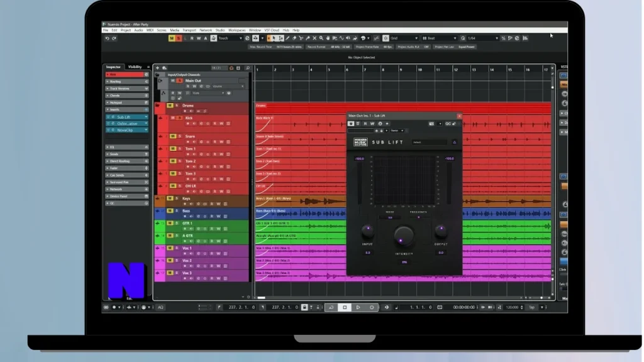Viewport: 644px width, 362px height.
Task: Toggle global Solo S in toolbar
Action: coord(178,38)
